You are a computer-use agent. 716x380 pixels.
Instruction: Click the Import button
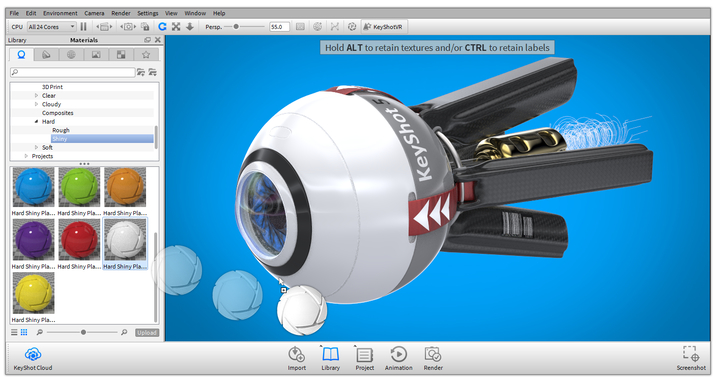tap(297, 359)
